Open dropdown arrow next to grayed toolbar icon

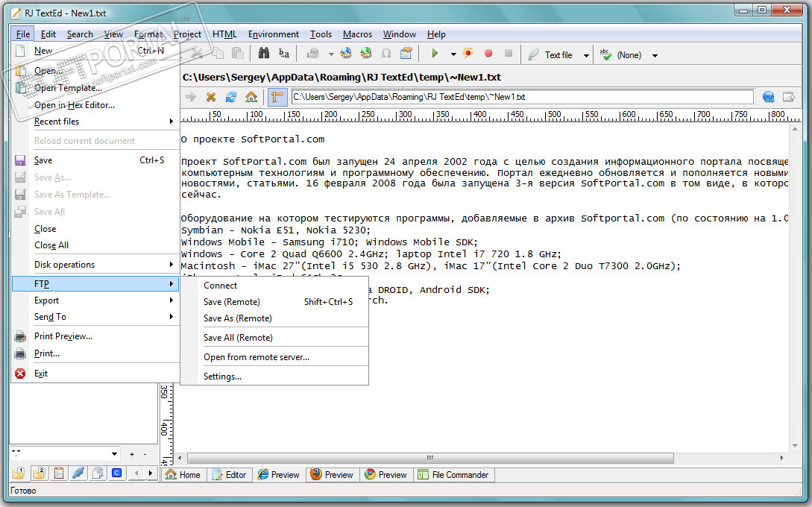coord(331,54)
